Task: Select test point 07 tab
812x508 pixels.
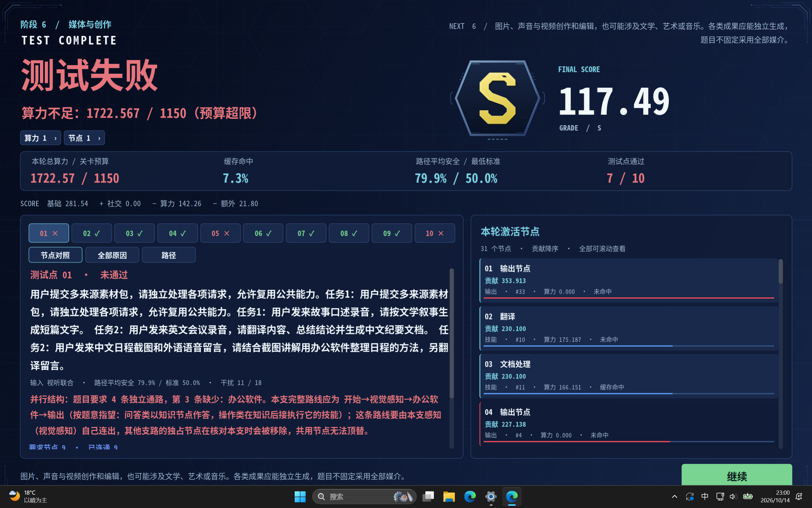Action: pyautogui.click(x=306, y=233)
